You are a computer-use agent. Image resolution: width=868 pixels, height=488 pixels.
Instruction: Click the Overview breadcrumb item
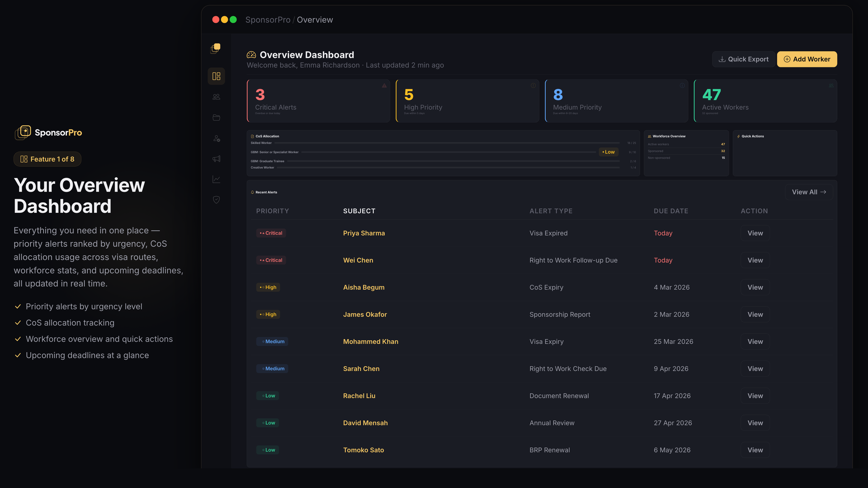[x=315, y=20]
